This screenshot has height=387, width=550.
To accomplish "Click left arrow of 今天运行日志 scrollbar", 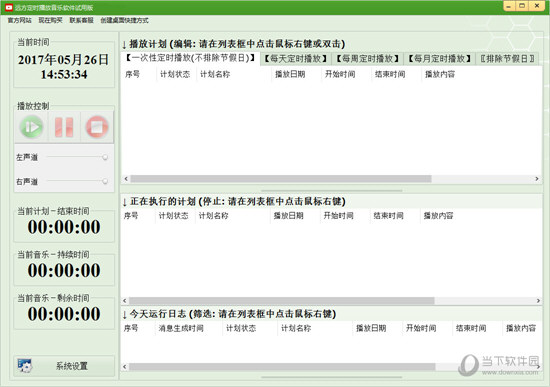I will (125, 367).
